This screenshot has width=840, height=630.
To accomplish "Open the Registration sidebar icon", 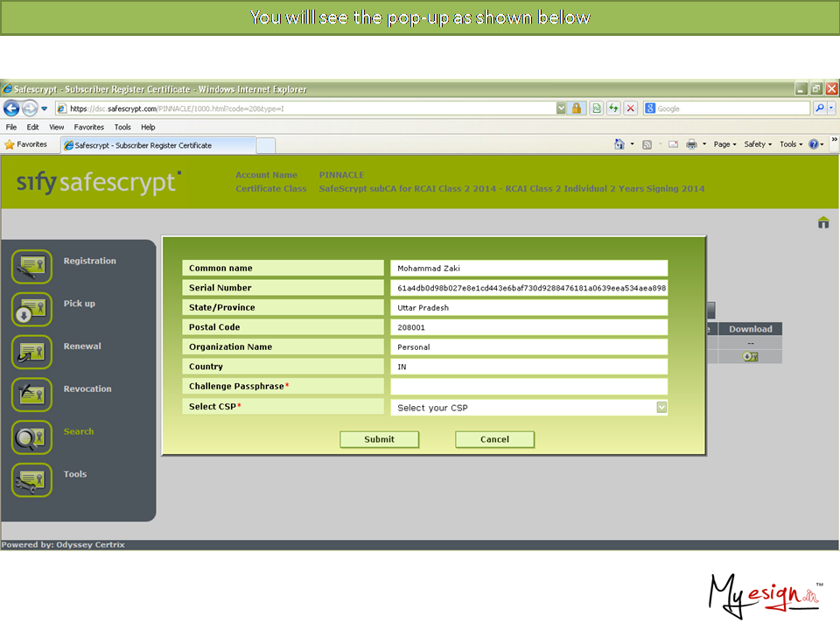I will click(31, 267).
